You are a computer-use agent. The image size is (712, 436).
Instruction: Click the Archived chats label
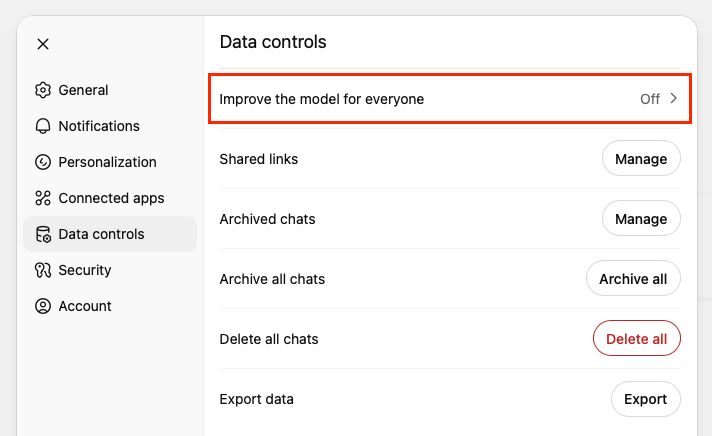[x=267, y=219]
